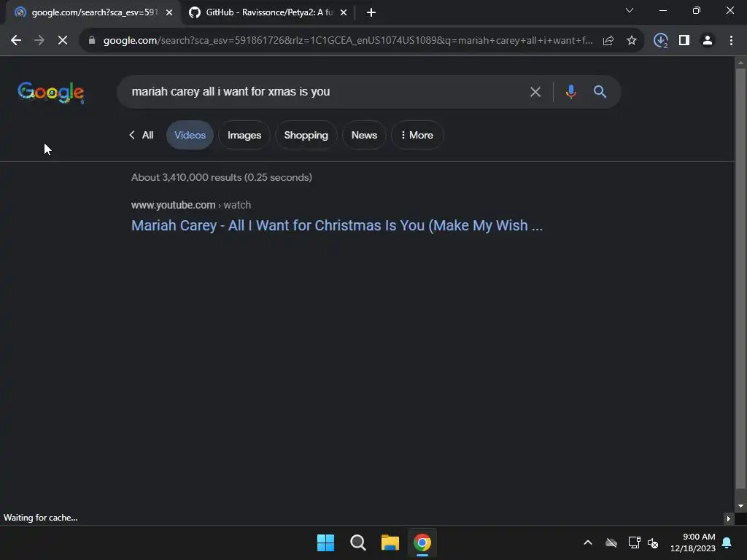Open File Explorer from taskbar
The width and height of the screenshot is (747, 560).
point(390,542)
